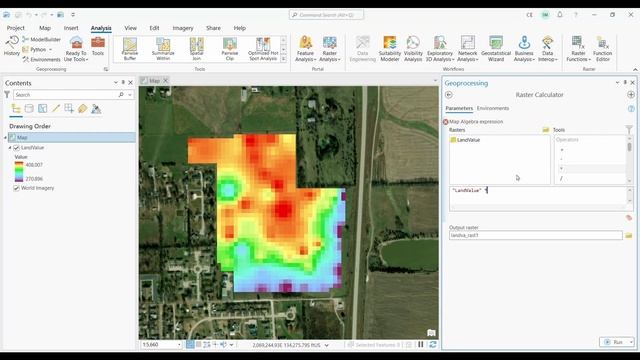Switch to List By Data Source view
640x360 pixels.
point(29,109)
